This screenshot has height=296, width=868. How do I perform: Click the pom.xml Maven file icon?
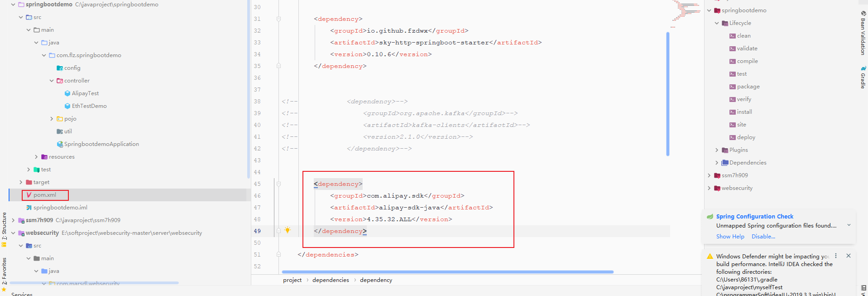(29, 195)
